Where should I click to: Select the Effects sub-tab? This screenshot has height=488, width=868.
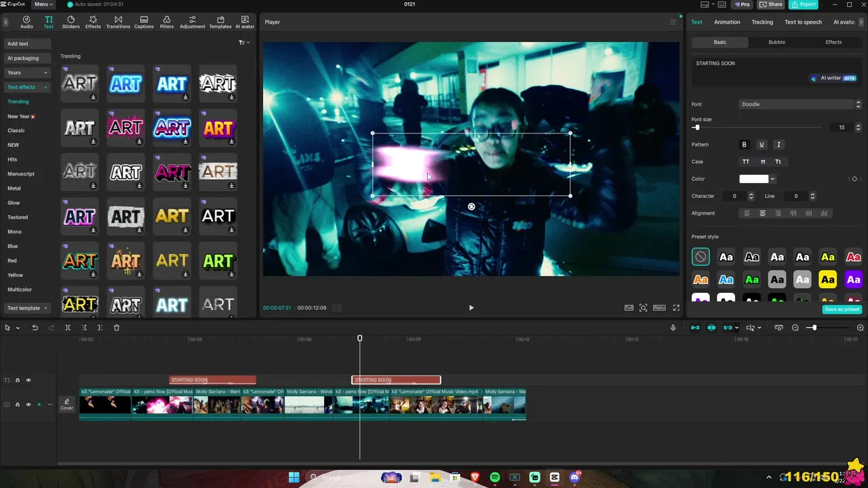coord(833,42)
